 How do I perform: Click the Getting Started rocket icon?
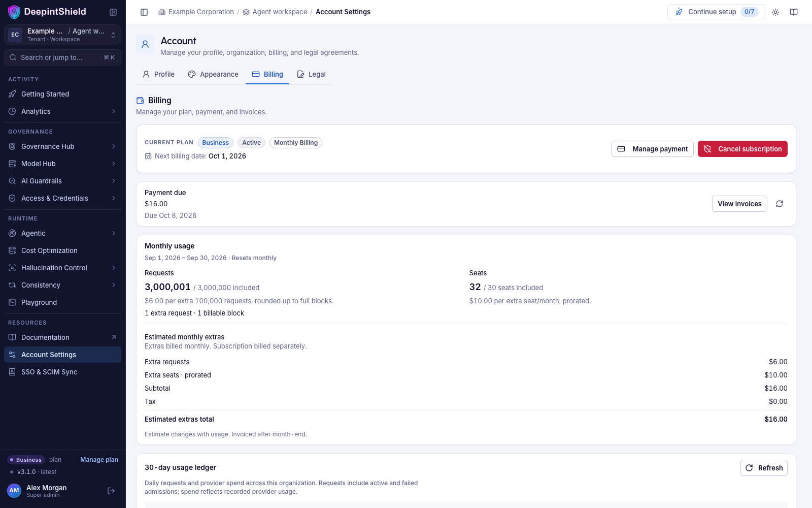12,94
